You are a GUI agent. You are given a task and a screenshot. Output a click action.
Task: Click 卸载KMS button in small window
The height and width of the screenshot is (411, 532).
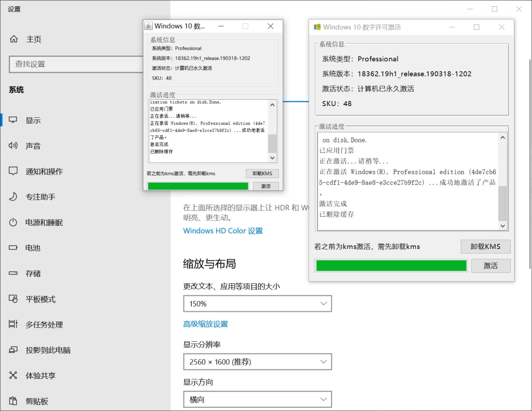262,174
